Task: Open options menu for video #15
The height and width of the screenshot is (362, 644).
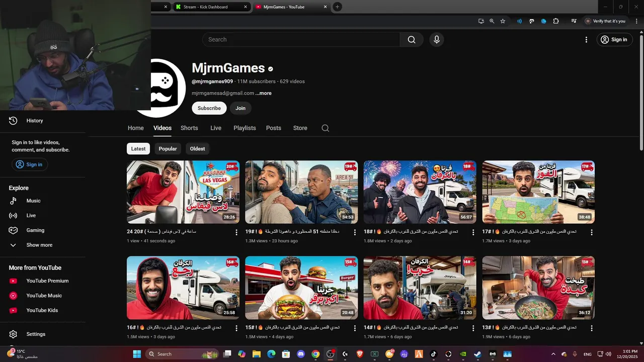Action: click(355, 328)
